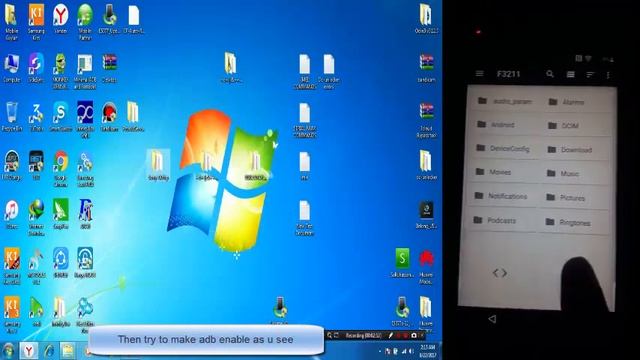
Task: Tap the sort icon in phone file manager
Action: pos(590,75)
